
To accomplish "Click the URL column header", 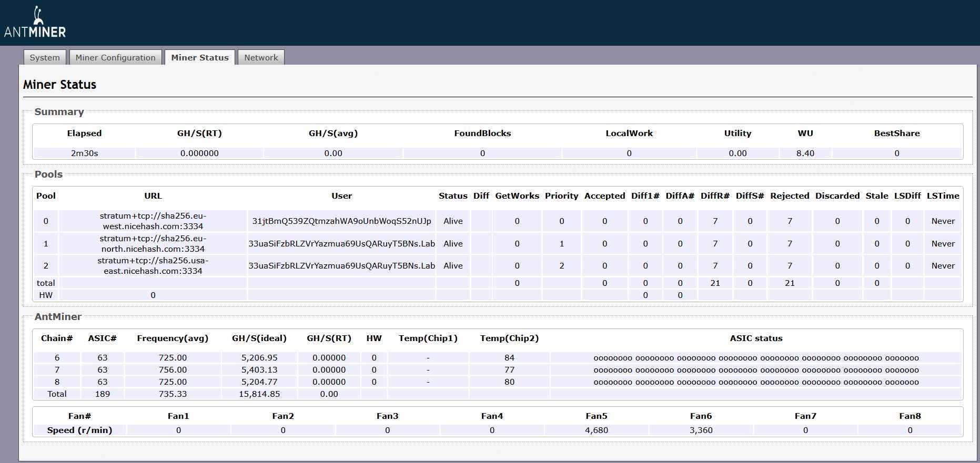I will click(x=153, y=196).
